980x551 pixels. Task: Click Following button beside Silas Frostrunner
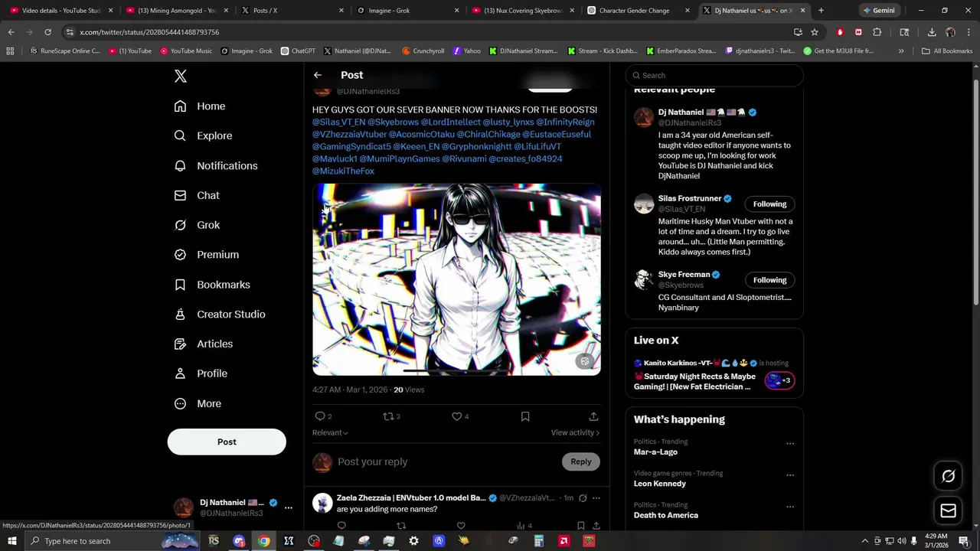[769, 204]
